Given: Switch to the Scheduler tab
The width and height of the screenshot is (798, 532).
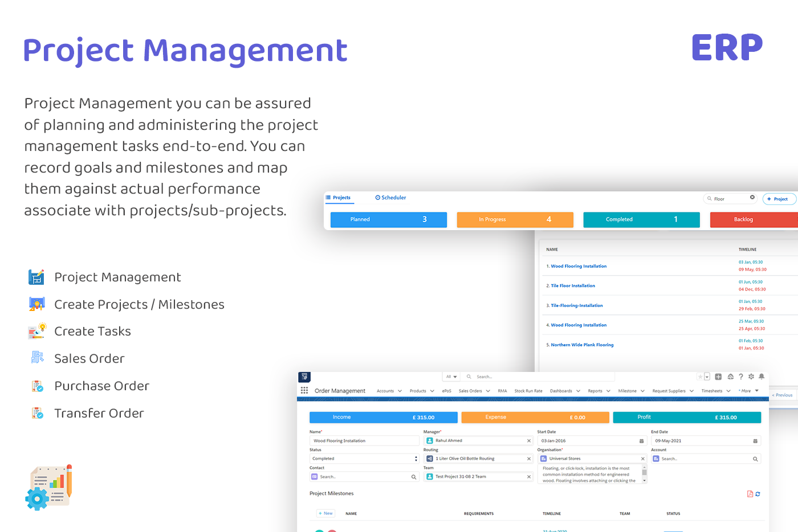Looking at the screenshot, I should click(390, 198).
